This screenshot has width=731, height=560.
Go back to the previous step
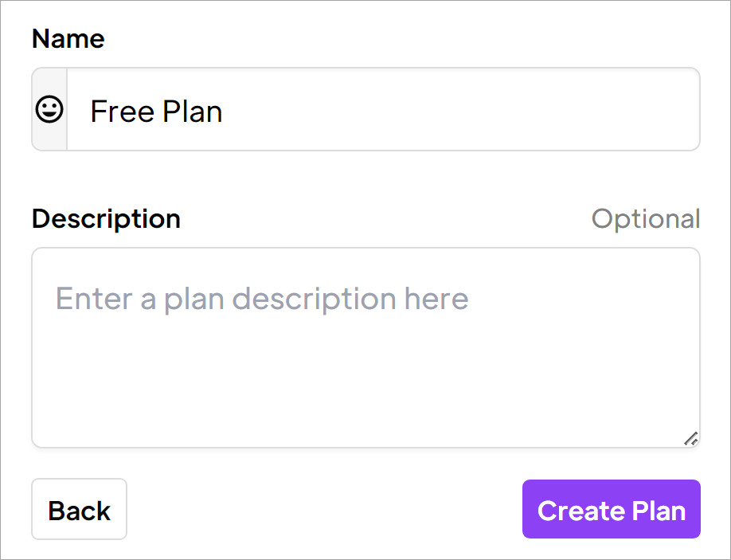click(x=80, y=509)
